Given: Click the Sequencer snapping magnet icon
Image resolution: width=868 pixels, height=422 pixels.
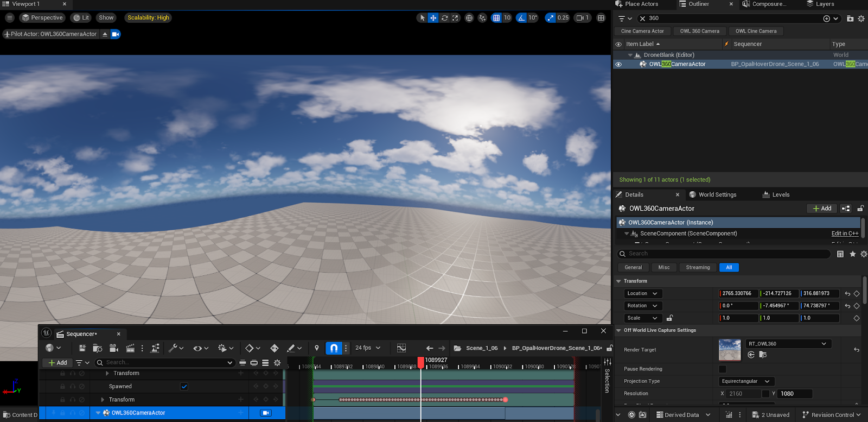Looking at the screenshot, I should click(334, 348).
